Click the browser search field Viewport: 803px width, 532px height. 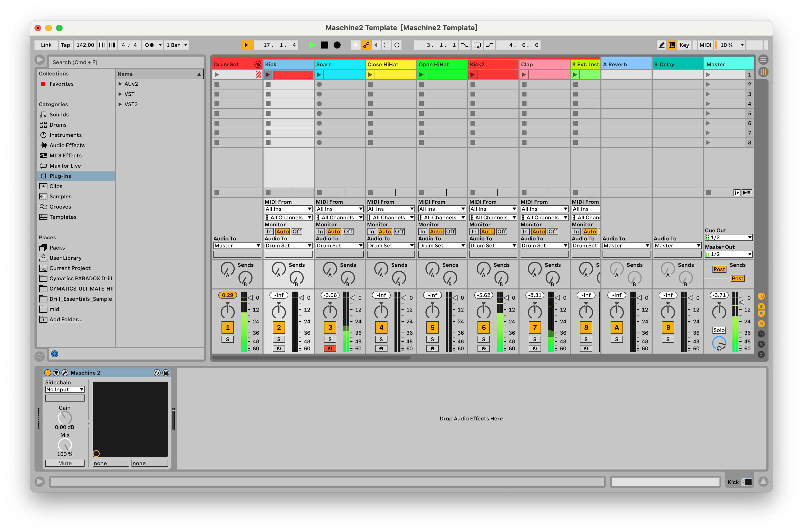126,62
